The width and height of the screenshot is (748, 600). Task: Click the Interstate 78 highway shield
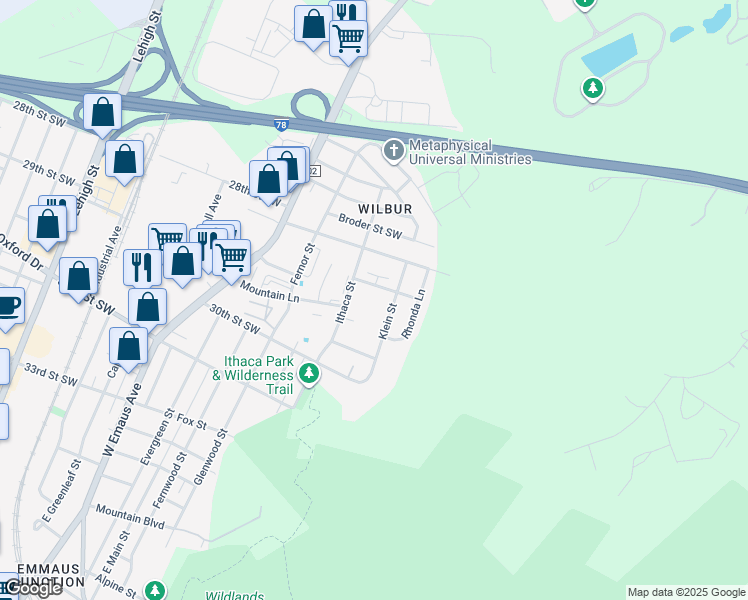coord(282,125)
